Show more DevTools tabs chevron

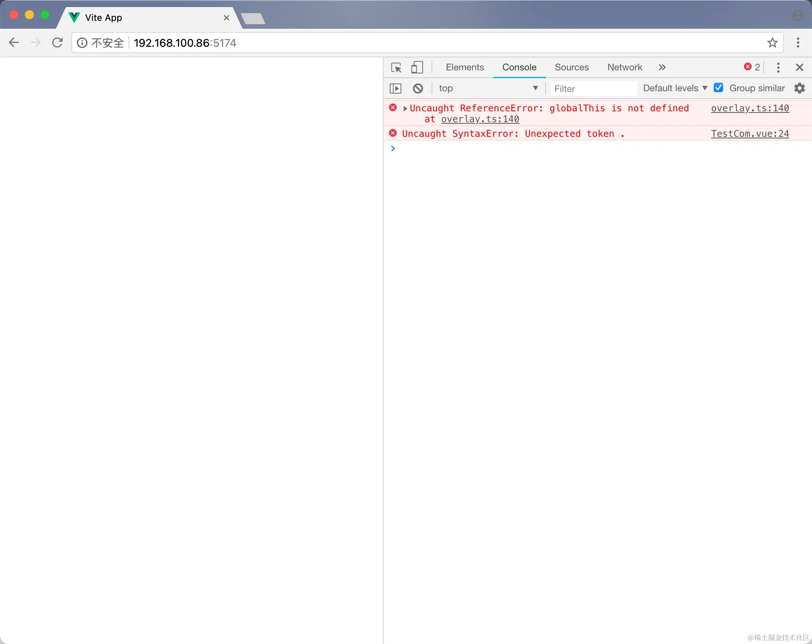click(x=662, y=68)
